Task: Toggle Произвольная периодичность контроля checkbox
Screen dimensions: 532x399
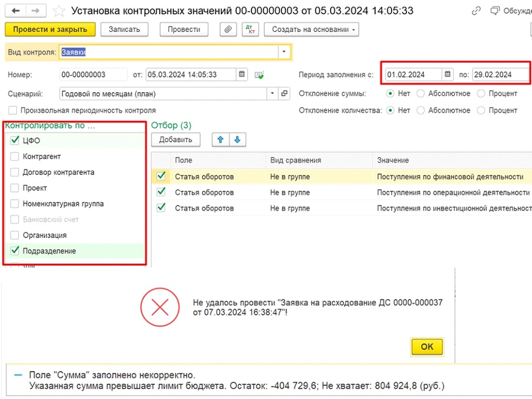Action: (x=13, y=110)
